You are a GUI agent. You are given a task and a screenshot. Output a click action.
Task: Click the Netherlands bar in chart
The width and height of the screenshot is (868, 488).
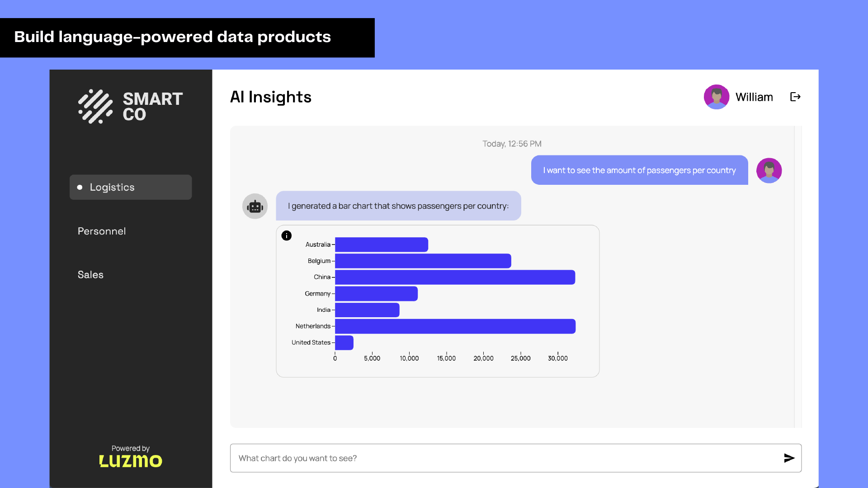click(x=455, y=326)
